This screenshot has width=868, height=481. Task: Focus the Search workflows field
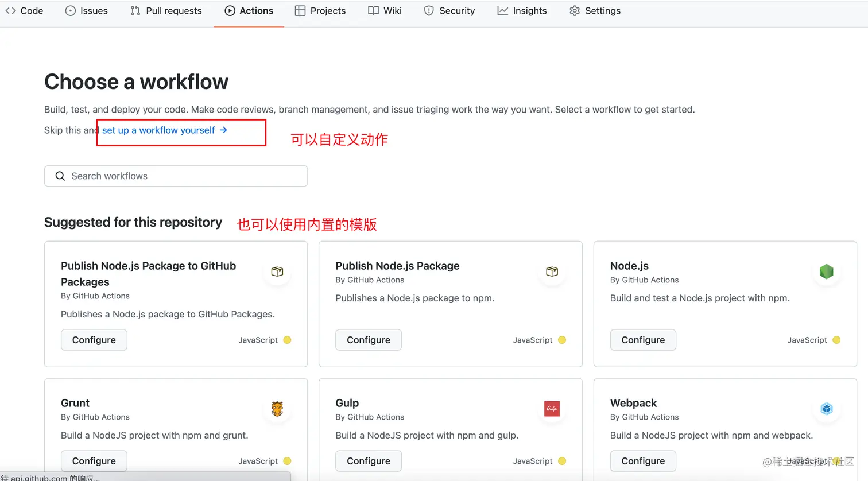tap(176, 176)
